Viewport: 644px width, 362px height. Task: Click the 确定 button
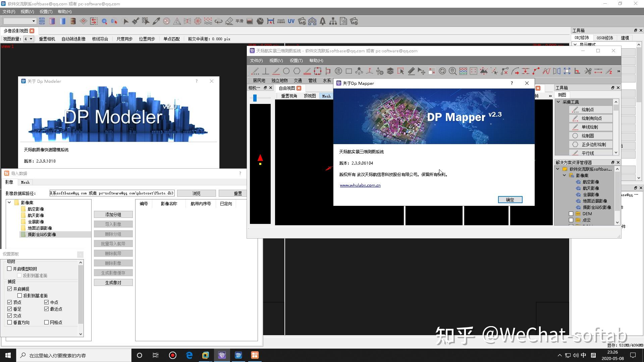(x=510, y=200)
